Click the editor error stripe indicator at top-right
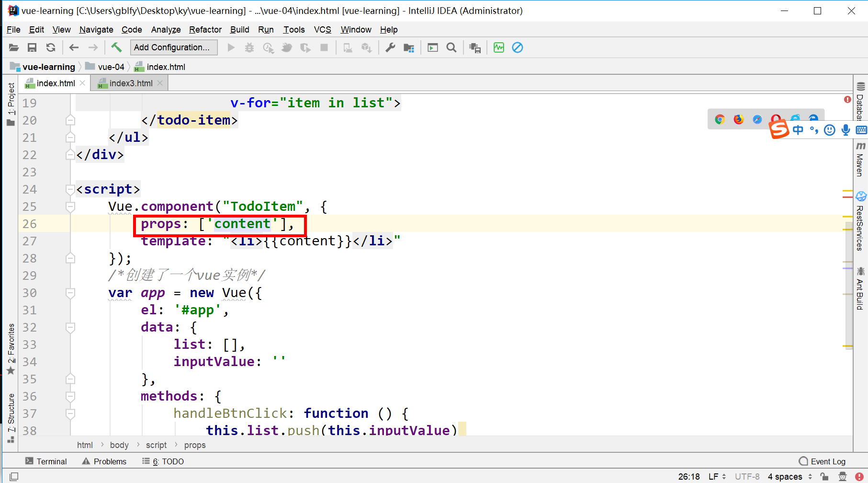Screen dimensions: 868x483 point(847,100)
